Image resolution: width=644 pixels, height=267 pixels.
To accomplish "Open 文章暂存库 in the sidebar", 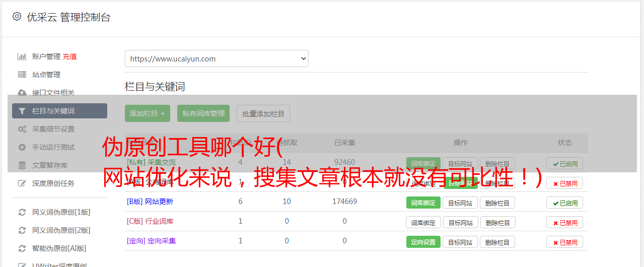I will tap(50, 165).
